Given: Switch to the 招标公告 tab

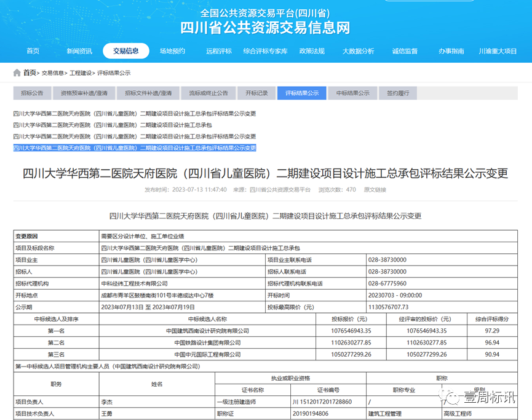Looking at the screenshot, I should 32,93.
